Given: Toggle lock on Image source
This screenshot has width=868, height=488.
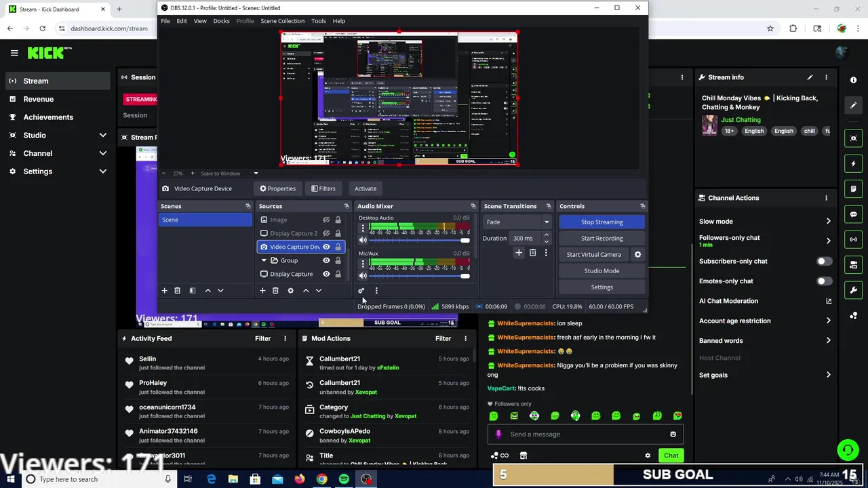Looking at the screenshot, I should click(338, 220).
